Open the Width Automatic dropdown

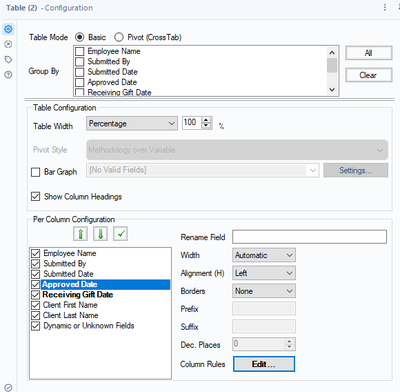[x=264, y=255]
